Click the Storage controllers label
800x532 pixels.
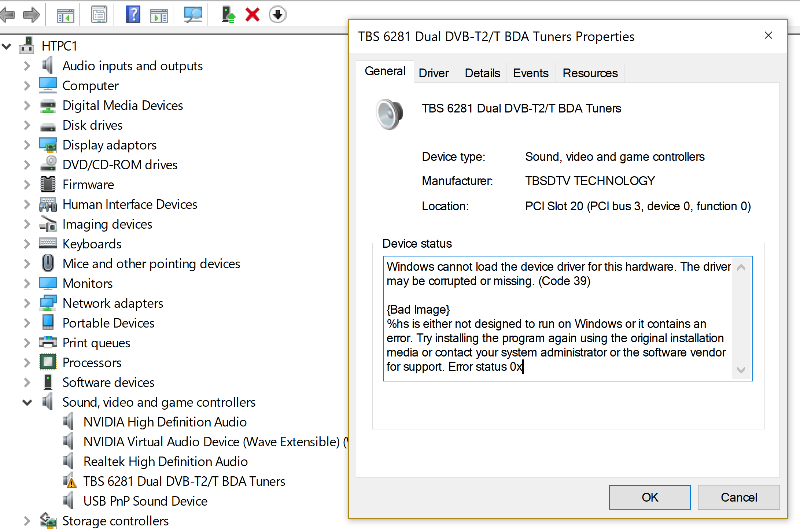coord(115,521)
